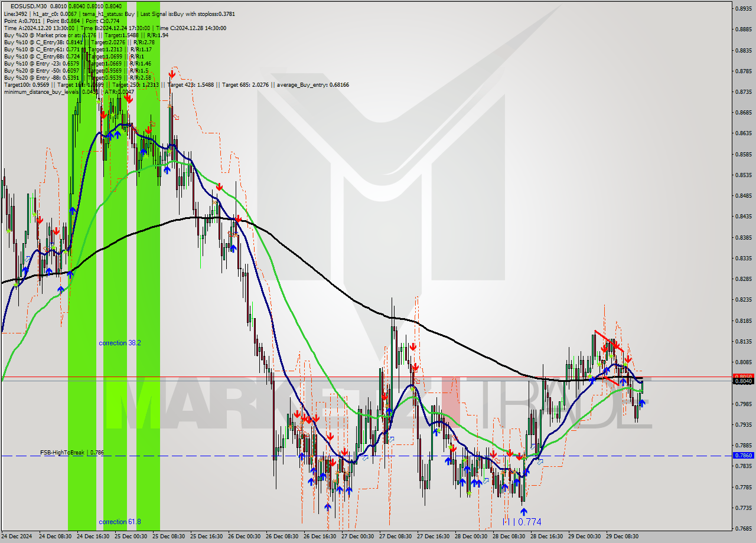Viewport: 756px width, 543px height.
Task: Click the 0.7985 price scale label
Action: tap(743, 404)
